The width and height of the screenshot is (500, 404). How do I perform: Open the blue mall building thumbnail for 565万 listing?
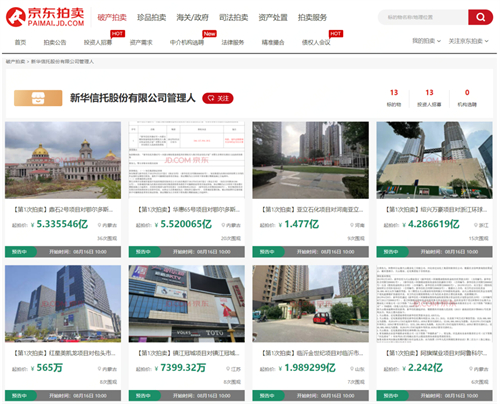(x=63, y=304)
